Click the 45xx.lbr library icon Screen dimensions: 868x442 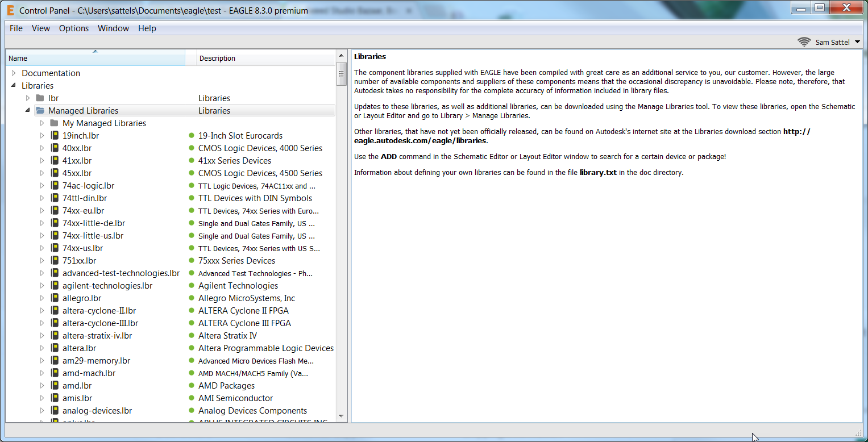pyautogui.click(x=55, y=173)
